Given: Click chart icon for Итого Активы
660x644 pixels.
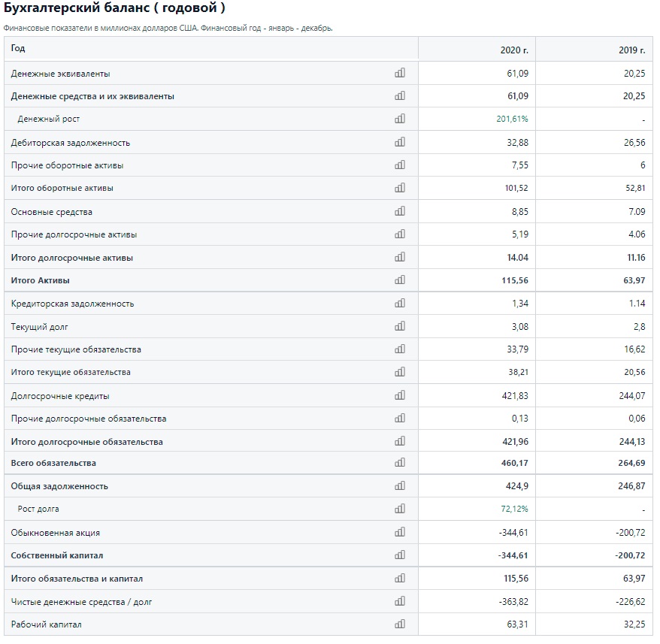Looking at the screenshot, I should click(400, 280).
